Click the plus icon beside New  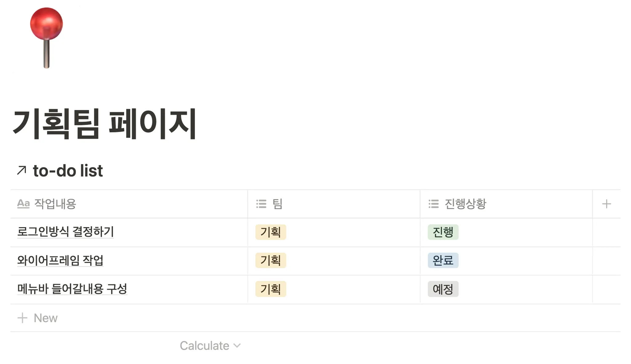point(22,318)
